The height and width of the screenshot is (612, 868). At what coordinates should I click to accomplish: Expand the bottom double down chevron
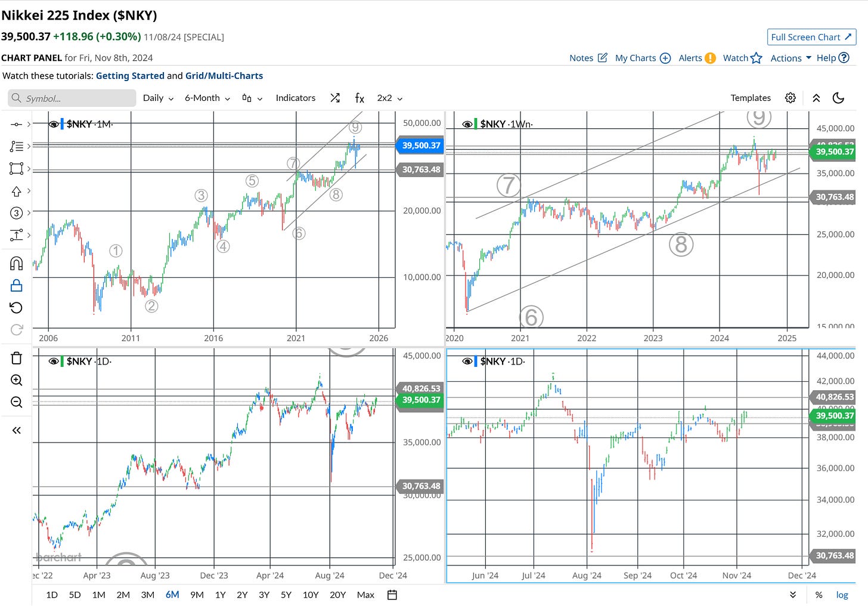click(x=792, y=595)
